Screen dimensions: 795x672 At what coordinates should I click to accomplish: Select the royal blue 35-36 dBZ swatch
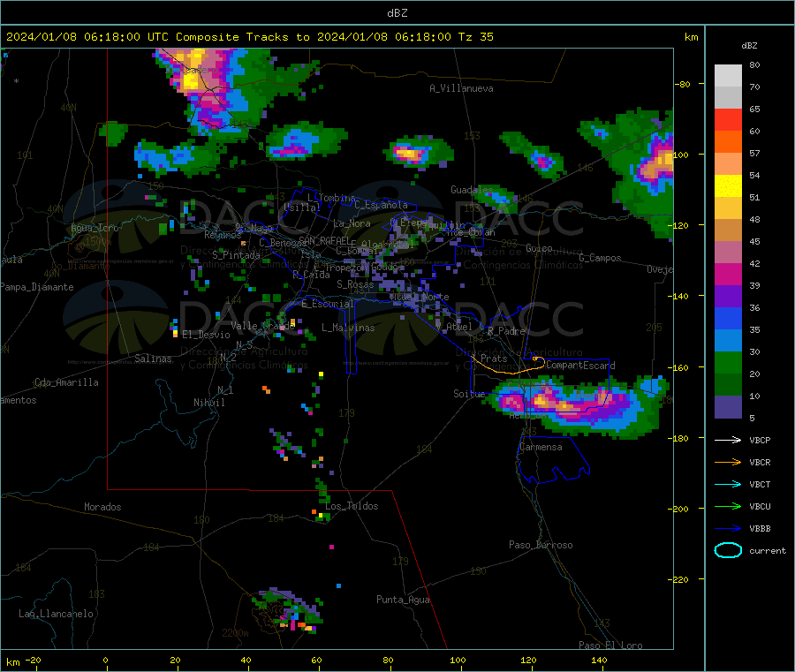[728, 319]
